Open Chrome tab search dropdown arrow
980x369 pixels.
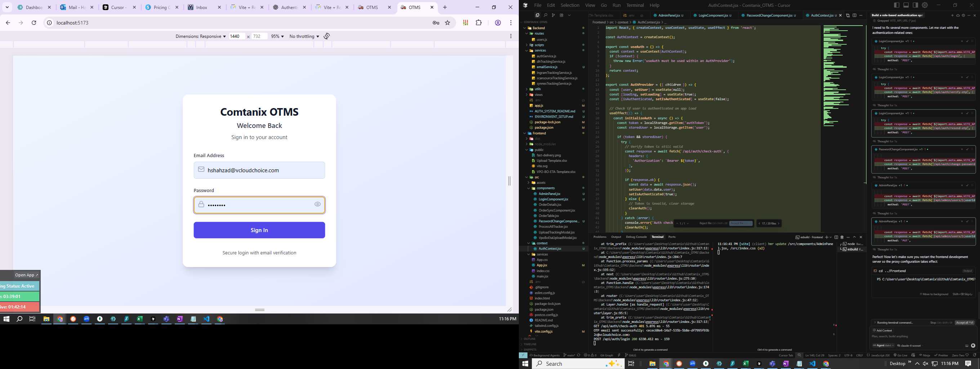7,7
